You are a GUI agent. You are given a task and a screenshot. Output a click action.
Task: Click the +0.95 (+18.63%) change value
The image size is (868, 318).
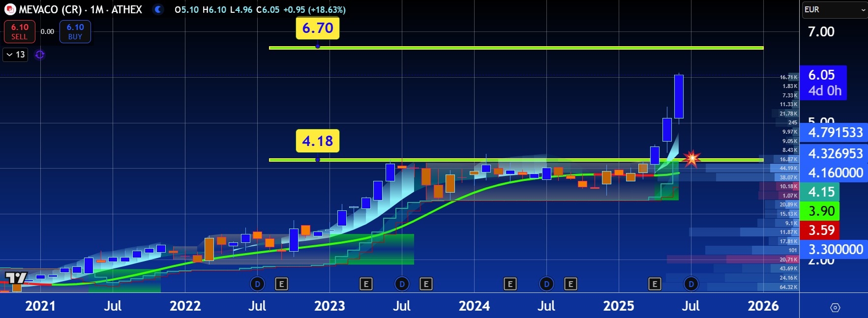[314, 9]
